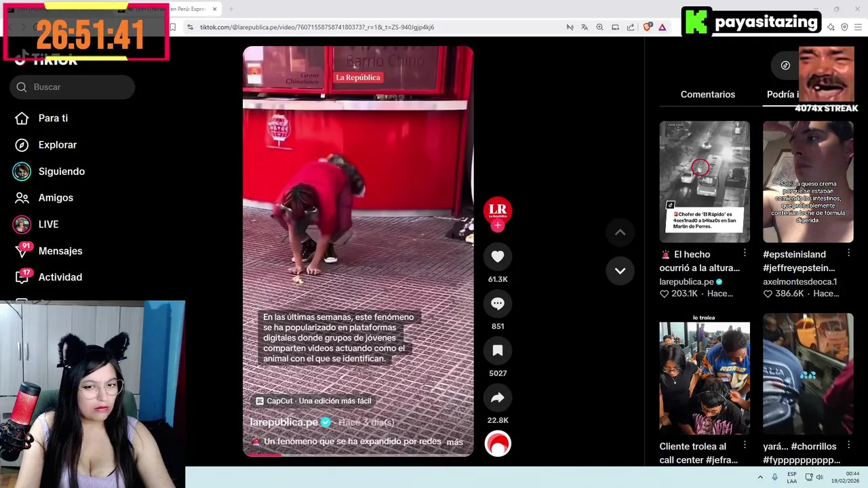
Task: Open the epsteinisland recommended video thumbnail
Action: tap(808, 182)
